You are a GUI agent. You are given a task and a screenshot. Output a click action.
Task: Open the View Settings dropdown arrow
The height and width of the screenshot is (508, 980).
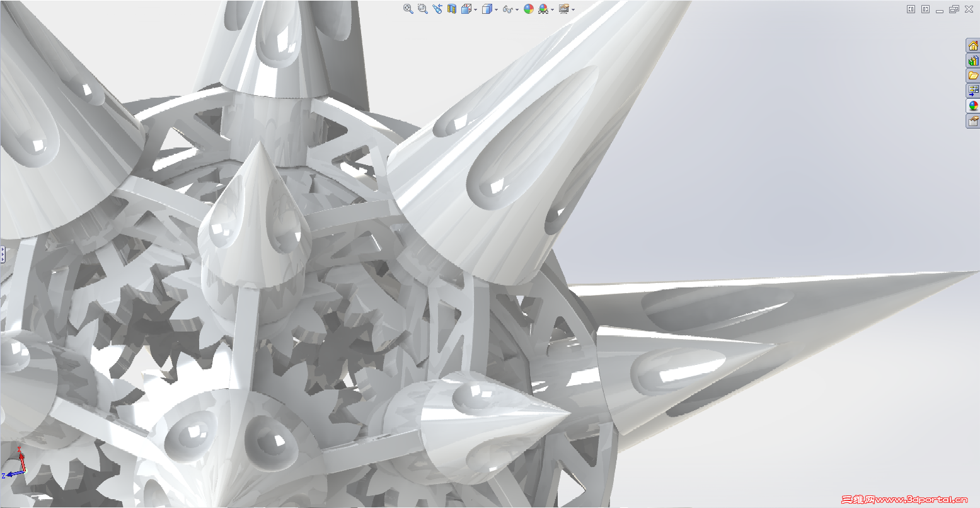[572, 9]
